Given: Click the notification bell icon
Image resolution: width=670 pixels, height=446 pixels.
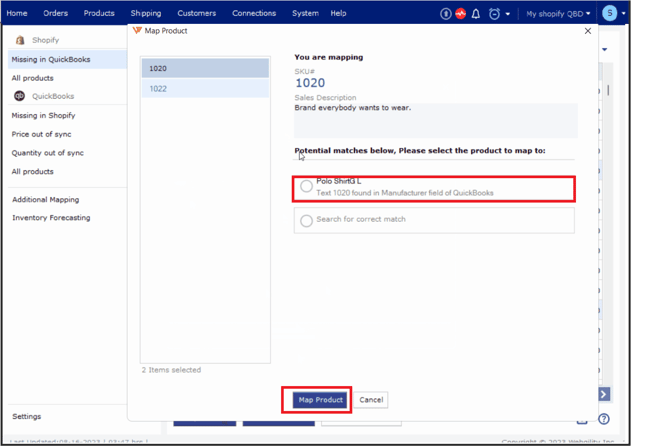Looking at the screenshot, I should pyautogui.click(x=476, y=14).
